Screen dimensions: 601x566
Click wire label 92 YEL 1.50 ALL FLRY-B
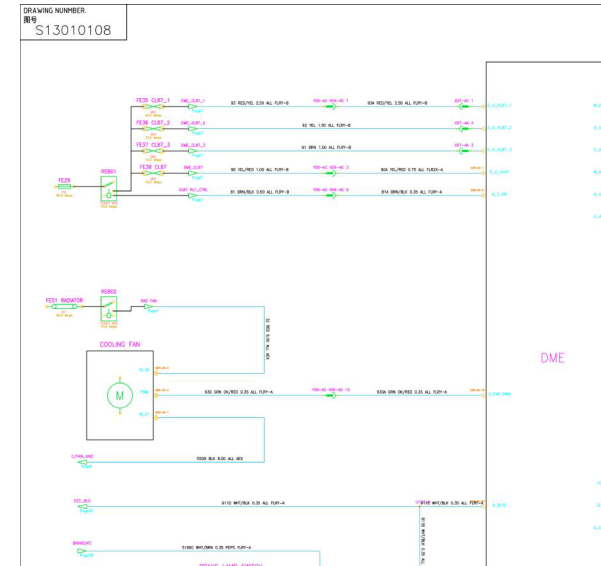326,125
